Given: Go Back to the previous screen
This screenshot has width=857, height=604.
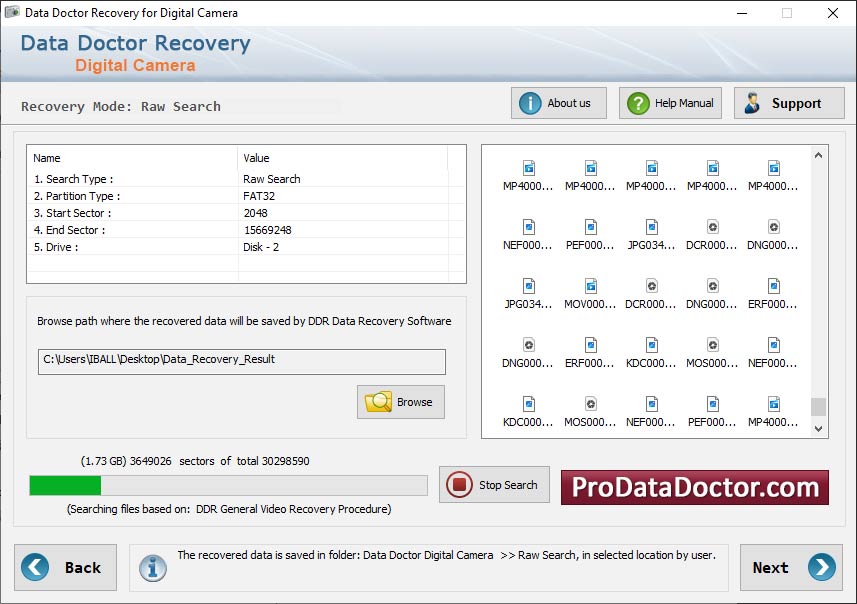Looking at the screenshot, I should coord(66,567).
